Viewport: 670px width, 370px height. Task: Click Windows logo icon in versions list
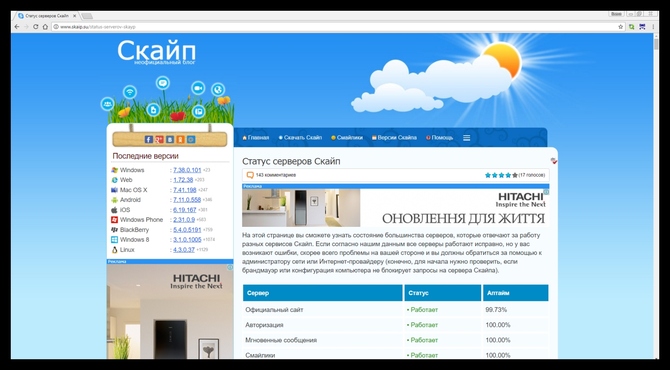click(114, 170)
